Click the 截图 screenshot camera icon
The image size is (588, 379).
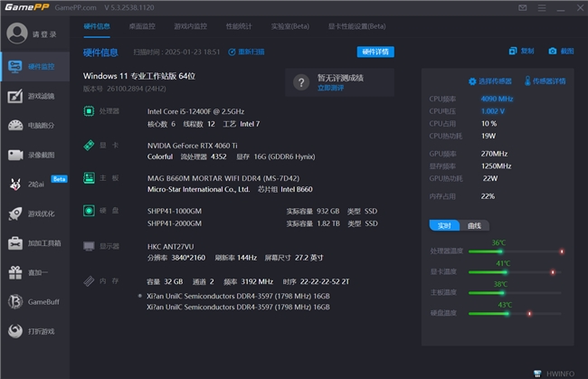tap(553, 51)
